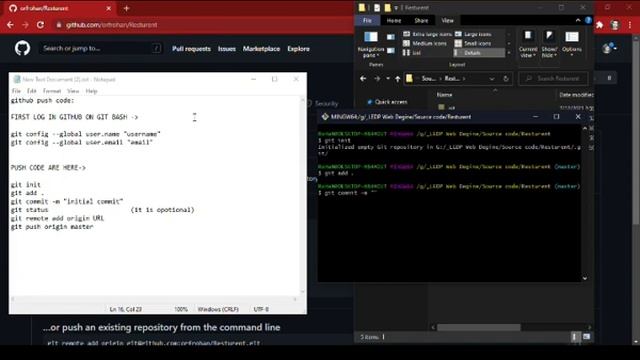Click 'git status' text in Notepad
Image resolution: width=640 pixels, height=360 pixels.
point(29,210)
